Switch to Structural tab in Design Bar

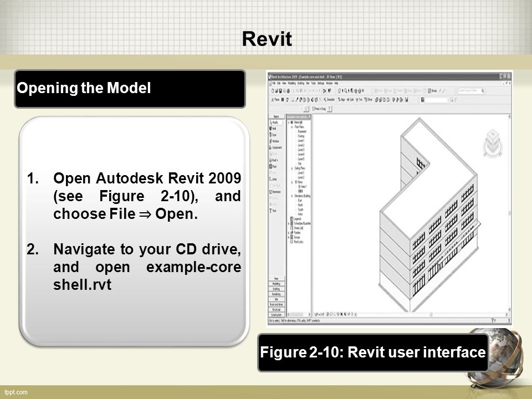276,310
